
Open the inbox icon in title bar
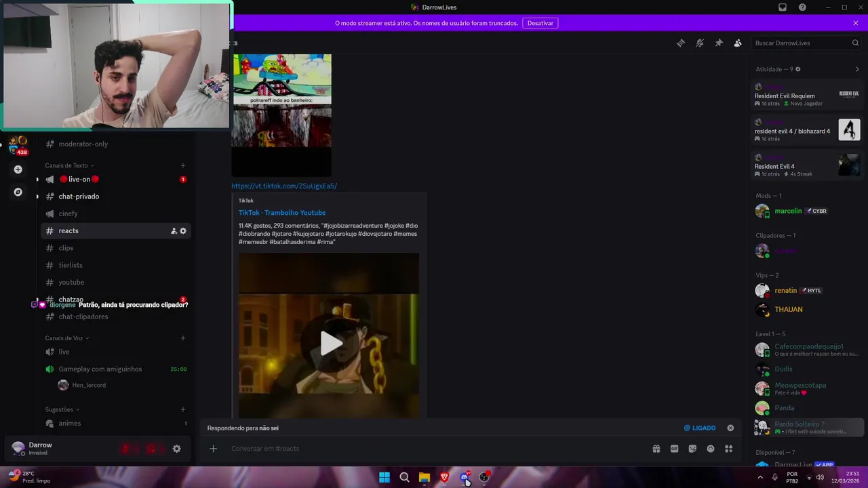pyautogui.click(x=783, y=7)
